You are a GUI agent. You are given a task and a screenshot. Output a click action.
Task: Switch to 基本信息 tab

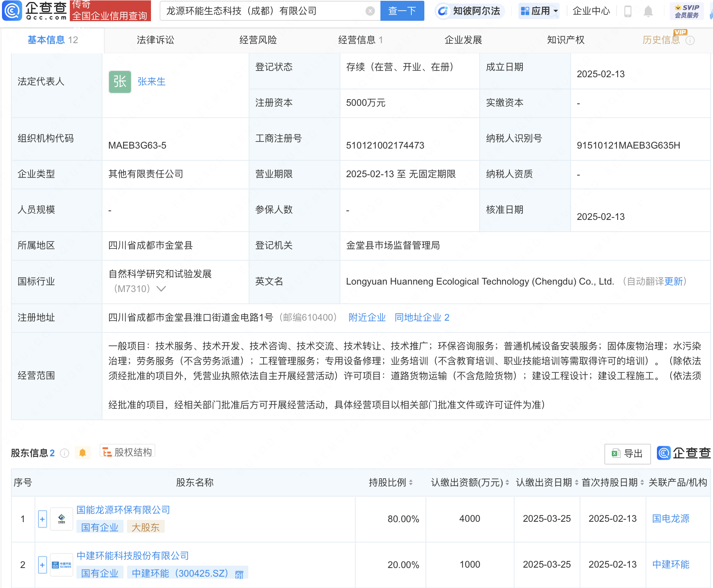[53, 40]
